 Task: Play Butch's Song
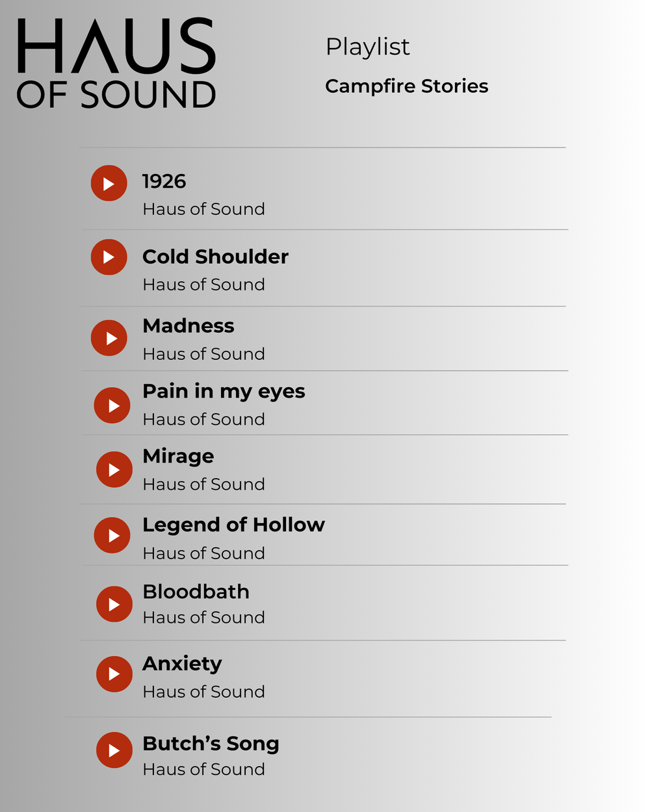114,750
